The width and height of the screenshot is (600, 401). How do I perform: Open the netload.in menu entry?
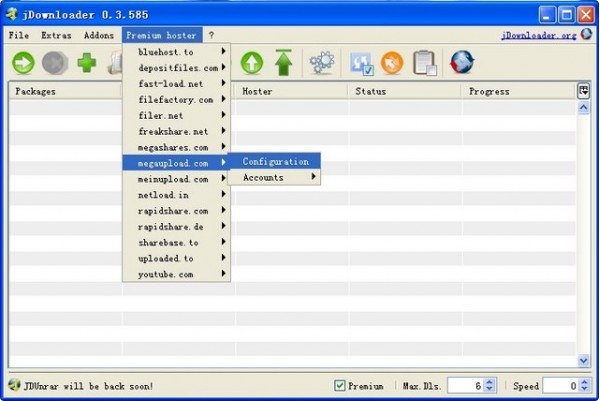point(176,195)
